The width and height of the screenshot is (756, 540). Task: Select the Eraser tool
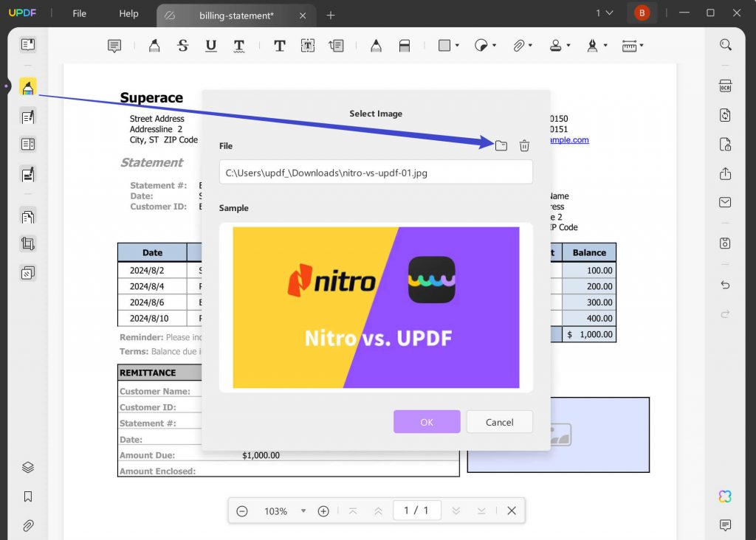pyautogui.click(x=405, y=45)
